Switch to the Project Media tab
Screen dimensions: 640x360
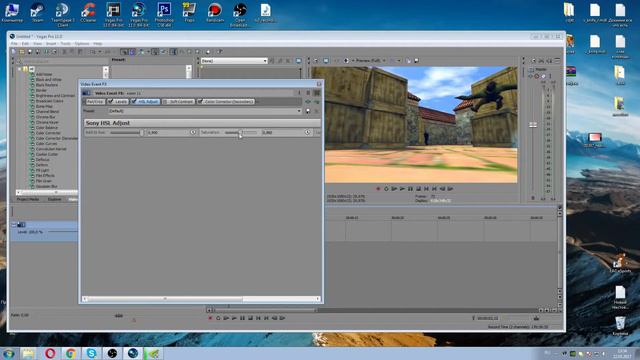pyautogui.click(x=28, y=199)
